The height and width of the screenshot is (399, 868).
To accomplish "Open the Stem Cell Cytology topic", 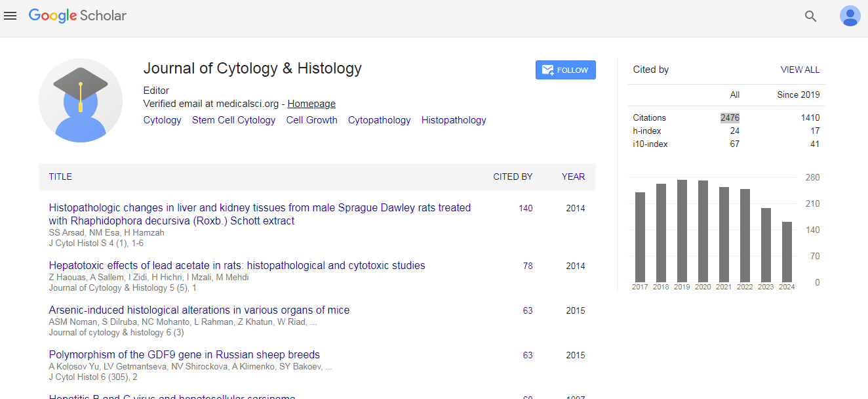I will tap(233, 120).
